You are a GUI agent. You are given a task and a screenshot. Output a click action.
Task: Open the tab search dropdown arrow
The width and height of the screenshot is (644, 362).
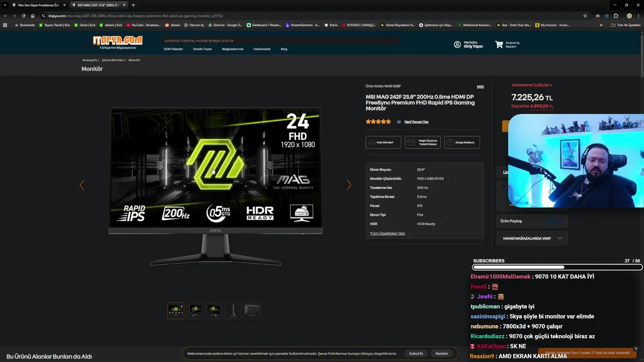[6, 5]
